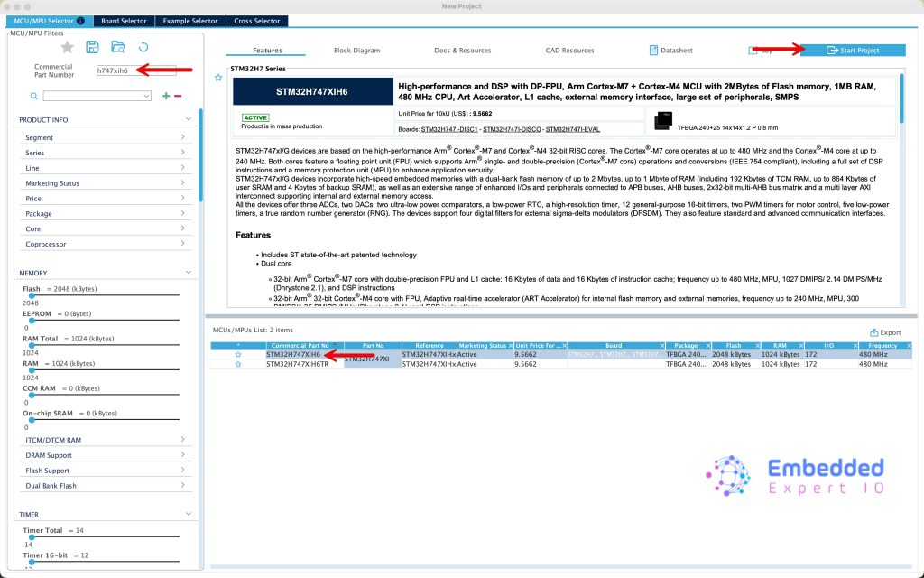
Task: Click the load saved search folder icon
Action: point(117,47)
